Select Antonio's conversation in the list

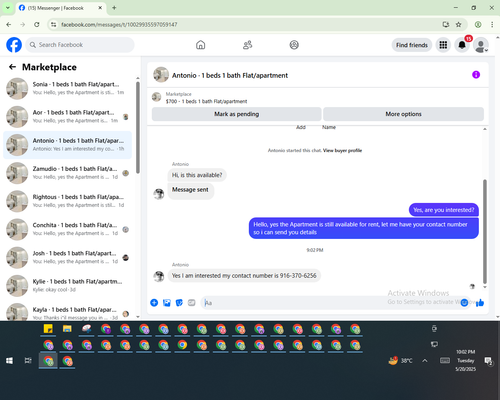click(67, 145)
